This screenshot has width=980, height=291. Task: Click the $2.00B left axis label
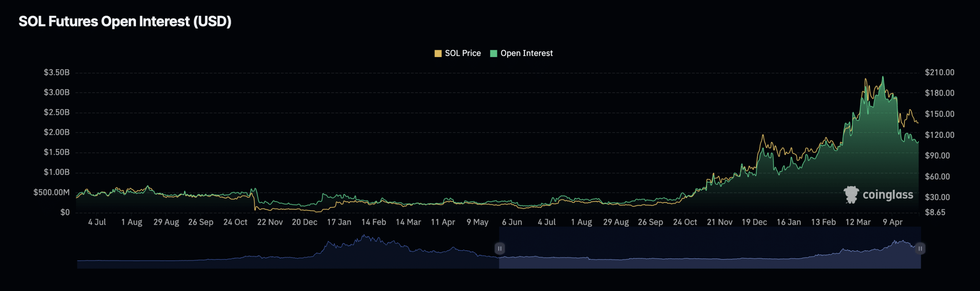tap(57, 132)
